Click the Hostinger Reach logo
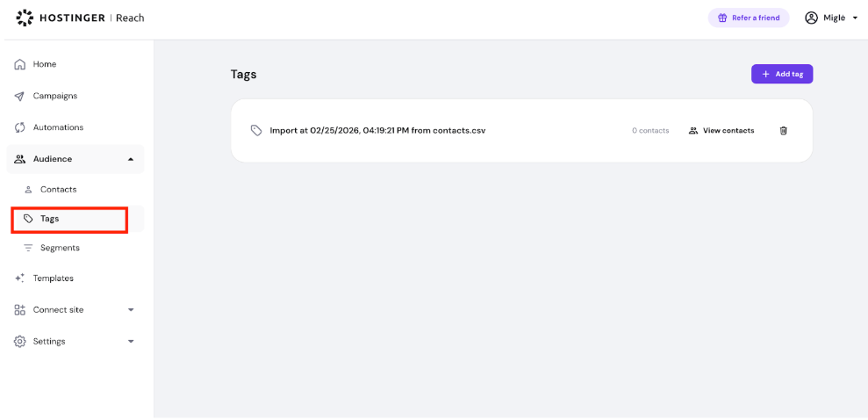This screenshot has width=868, height=420. pos(80,18)
